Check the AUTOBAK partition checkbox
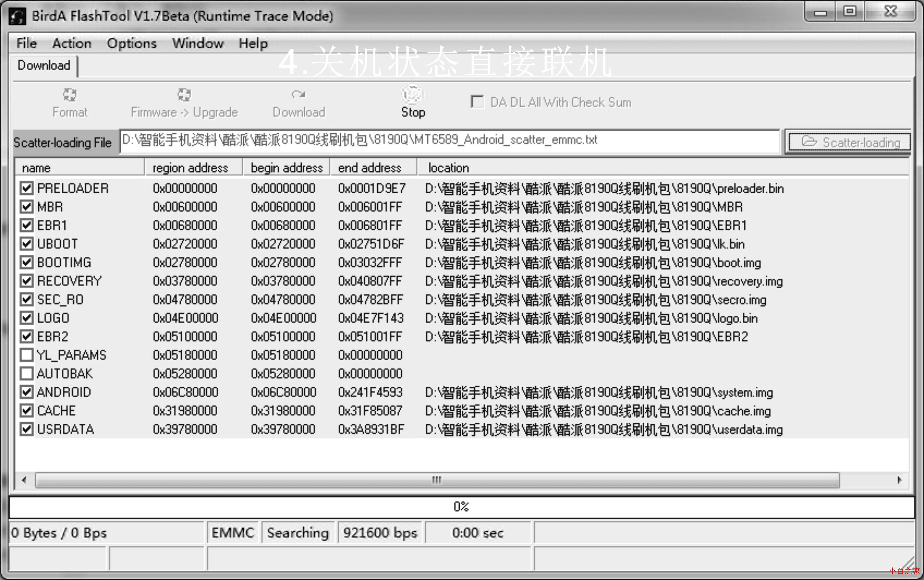 pyautogui.click(x=26, y=373)
